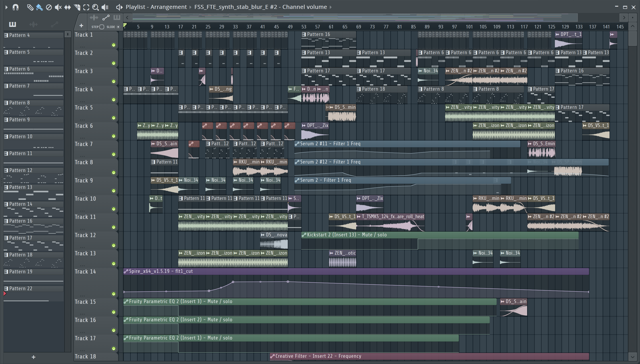Image resolution: width=640 pixels, height=364 pixels.
Task: Click the picker panel scrollbar handle
Action: [x=68, y=34]
